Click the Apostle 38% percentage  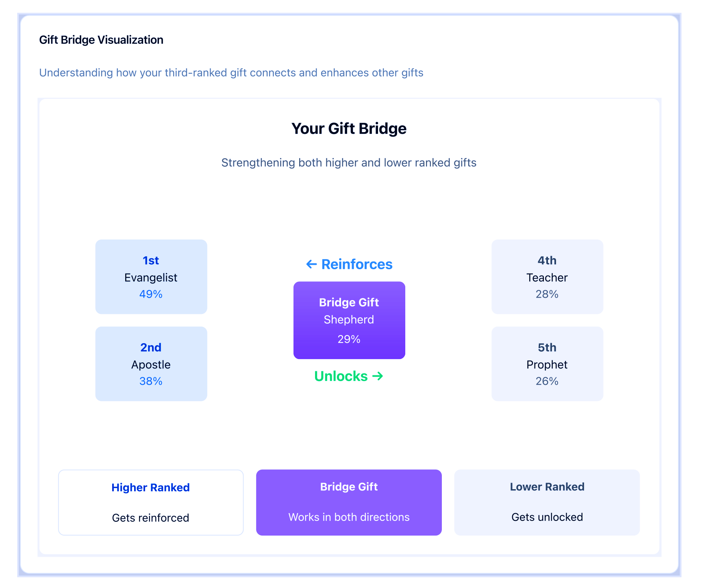tap(151, 381)
